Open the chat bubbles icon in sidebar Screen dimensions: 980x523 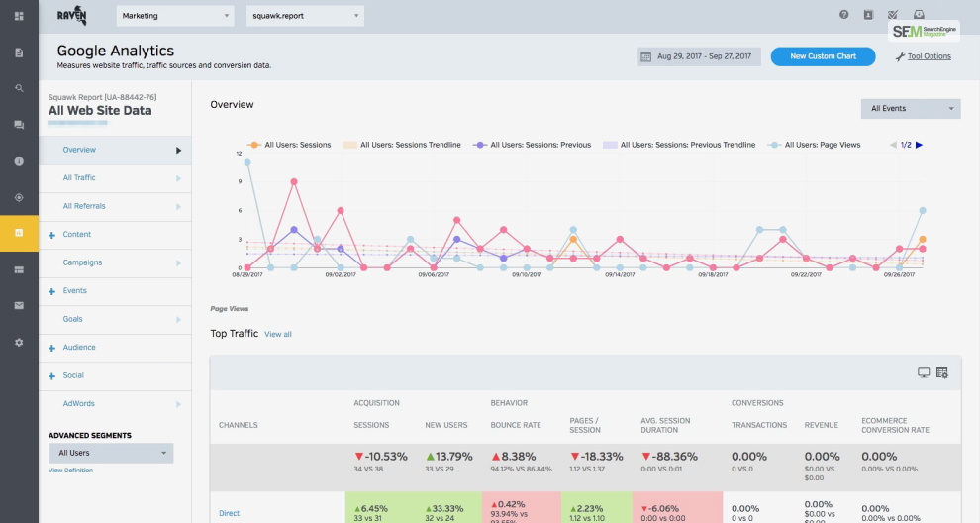click(19, 125)
